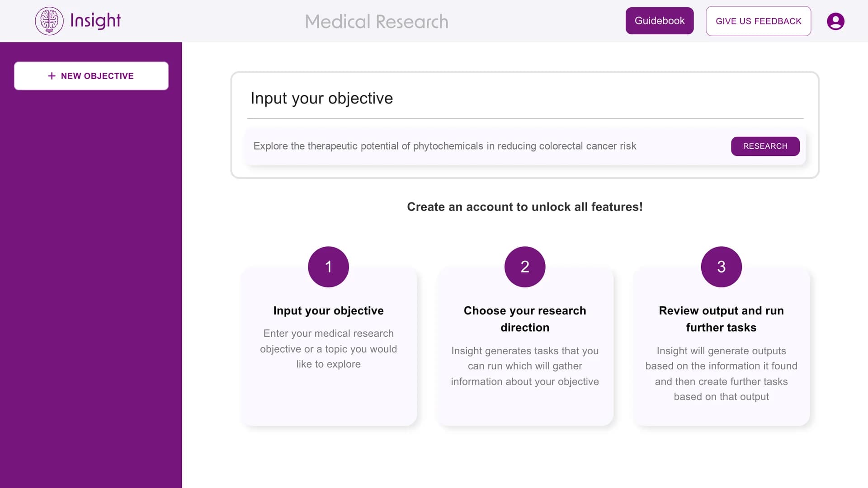The height and width of the screenshot is (488, 868).
Task: Focus the objective text input field
Action: (x=488, y=146)
